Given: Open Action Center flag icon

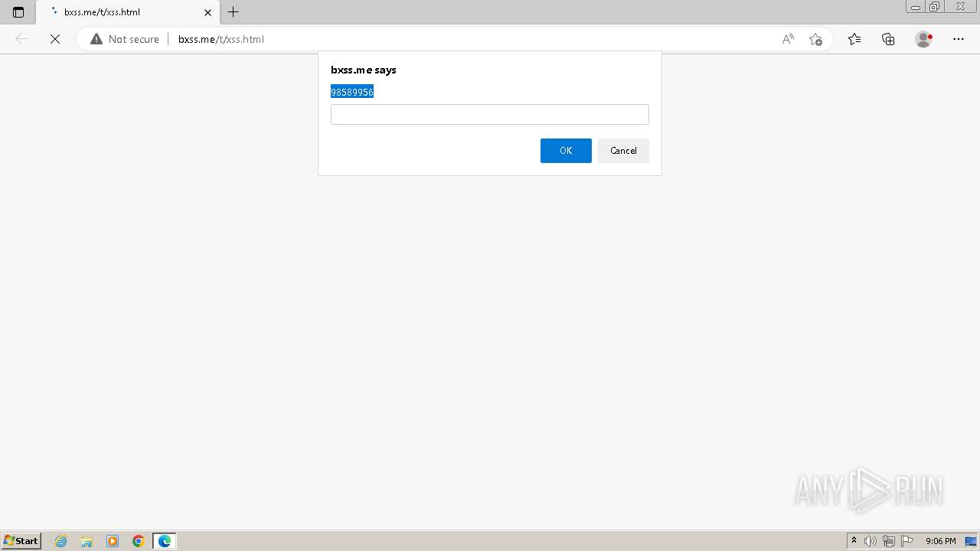Looking at the screenshot, I should pyautogui.click(x=907, y=541).
